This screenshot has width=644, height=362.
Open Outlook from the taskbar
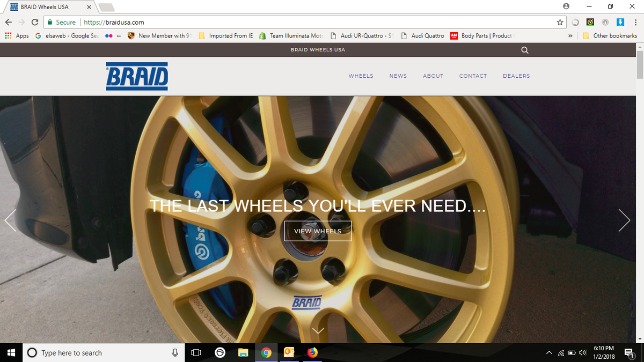(x=289, y=352)
